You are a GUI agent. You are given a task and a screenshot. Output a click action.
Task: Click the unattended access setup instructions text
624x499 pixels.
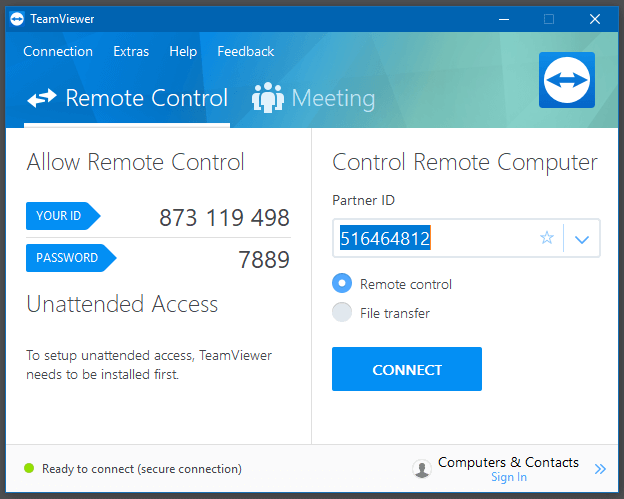tap(149, 365)
